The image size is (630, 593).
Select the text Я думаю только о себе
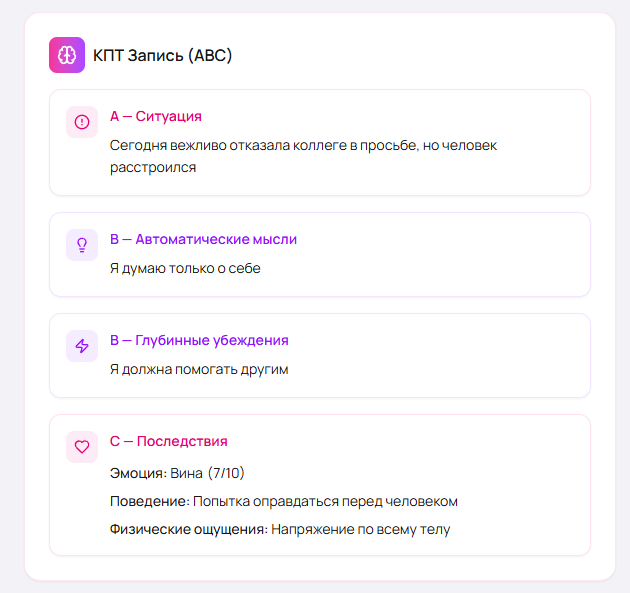point(185,268)
